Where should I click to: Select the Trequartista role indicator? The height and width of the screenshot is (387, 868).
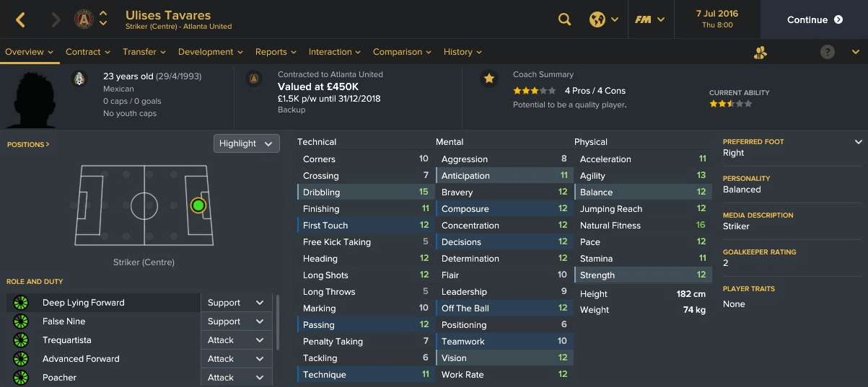pos(20,340)
